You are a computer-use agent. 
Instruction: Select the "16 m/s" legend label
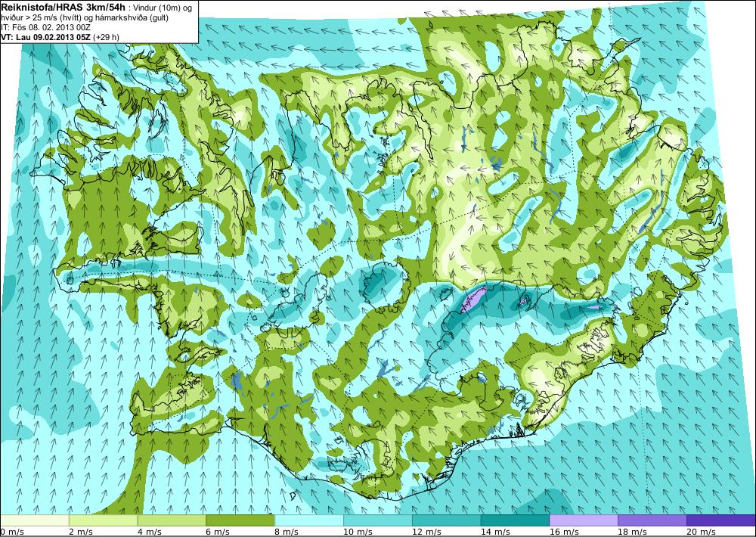pos(564,532)
